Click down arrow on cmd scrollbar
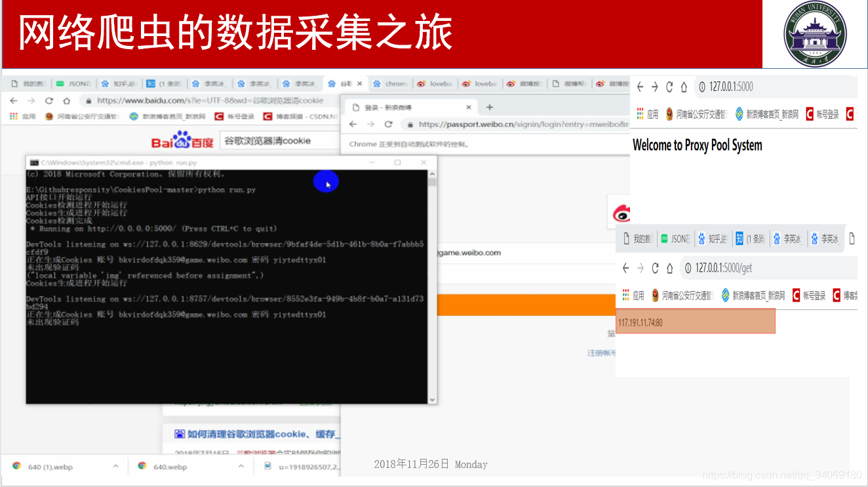Viewport: 868px width, 487px height. click(x=431, y=399)
